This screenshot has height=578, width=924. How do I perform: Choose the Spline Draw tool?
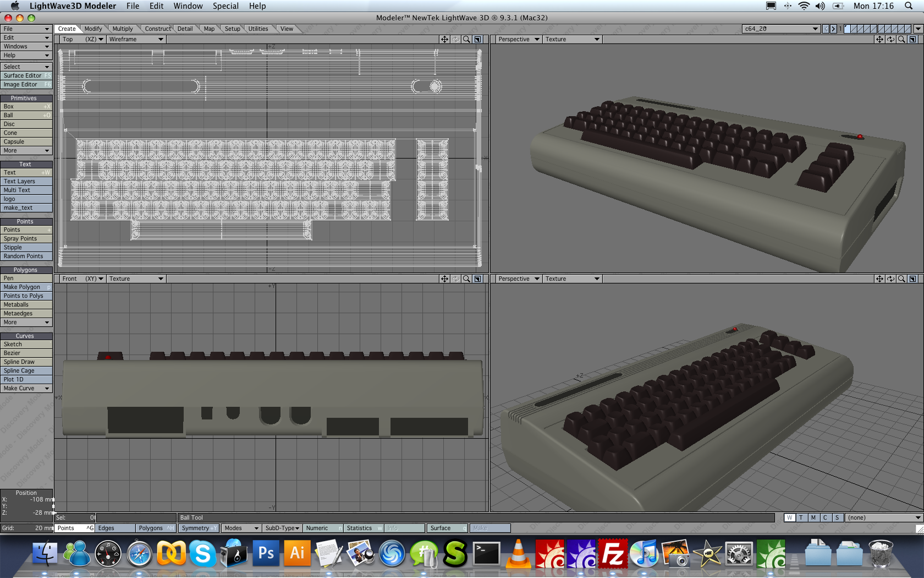coord(26,362)
